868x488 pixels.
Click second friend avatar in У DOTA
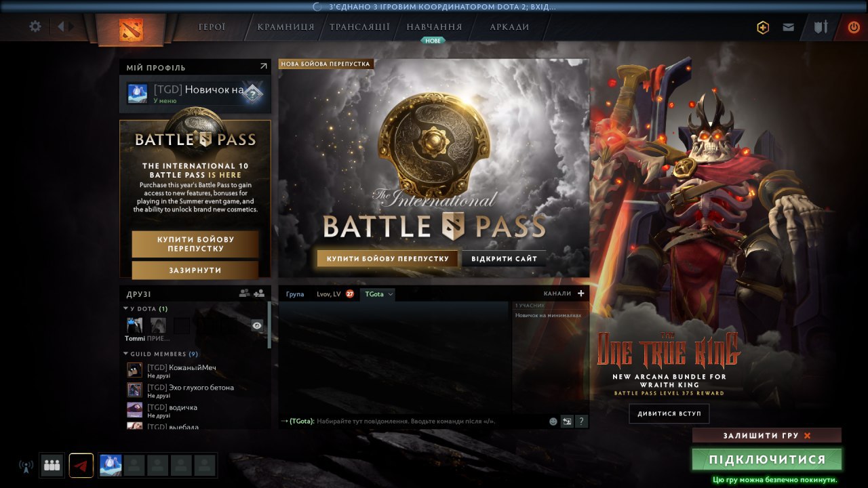tap(158, 325)
